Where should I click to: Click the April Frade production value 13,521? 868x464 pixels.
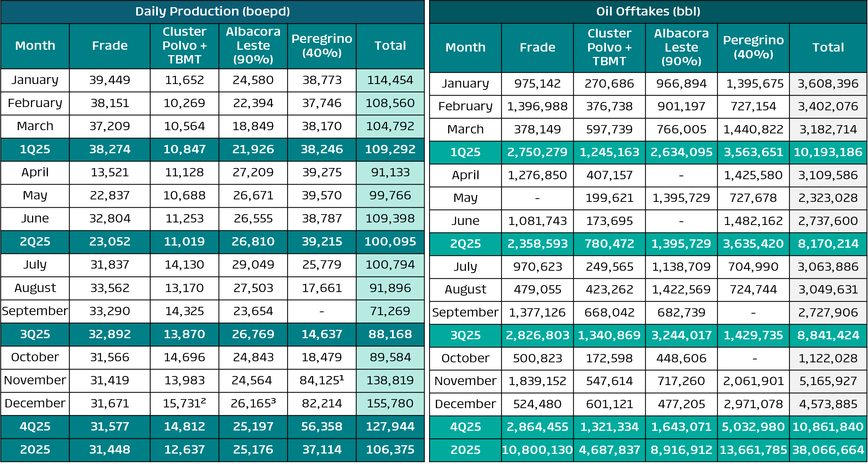[x=110, y=172]
